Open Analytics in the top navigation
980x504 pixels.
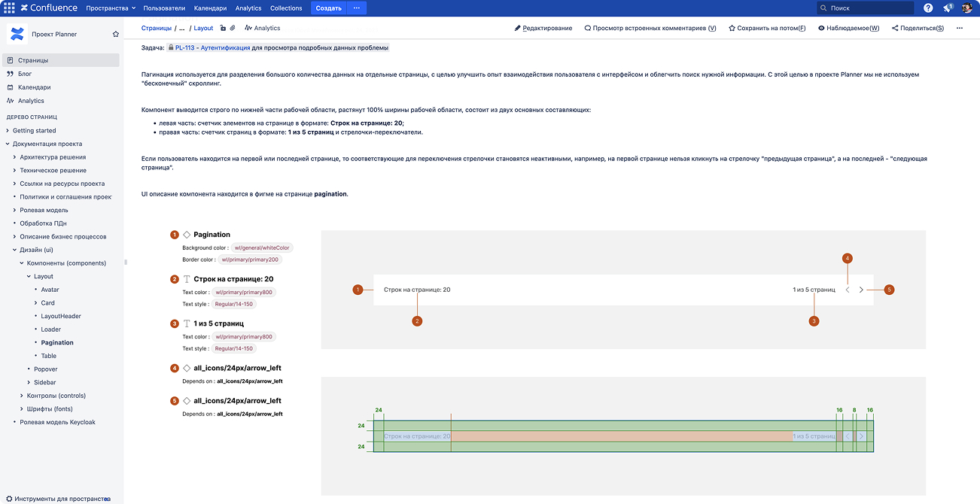point(248,8)
